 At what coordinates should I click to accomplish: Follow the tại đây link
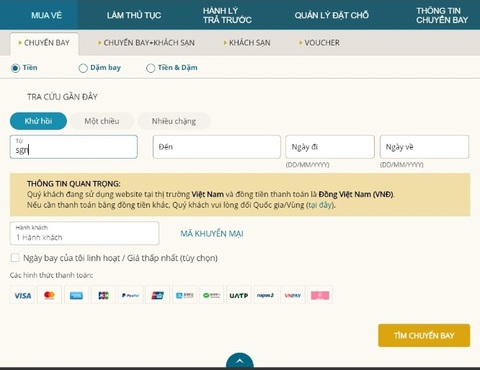[x=319, y=205]
